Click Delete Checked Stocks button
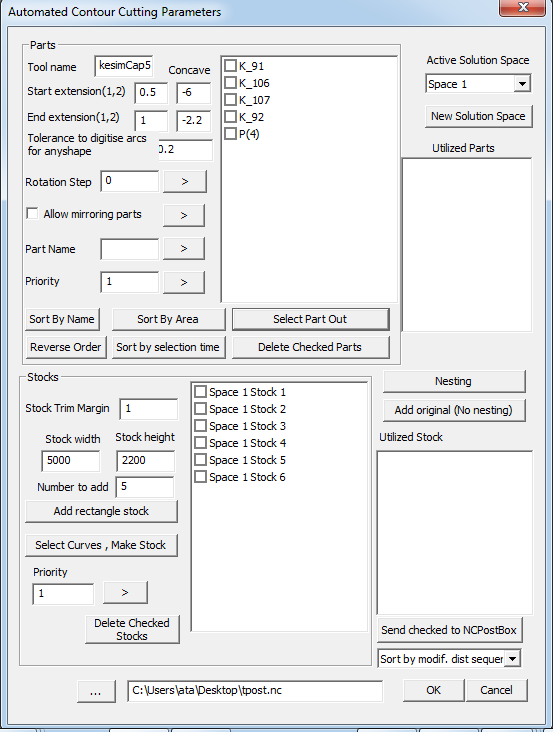This screenshot has height=732, width=553. point(132,629)
